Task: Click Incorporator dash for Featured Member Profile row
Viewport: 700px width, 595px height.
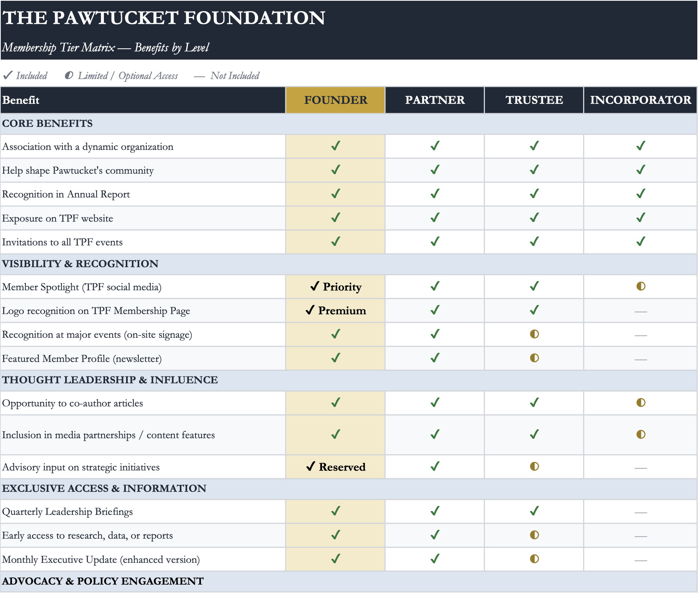Action: tap(641, 360)
